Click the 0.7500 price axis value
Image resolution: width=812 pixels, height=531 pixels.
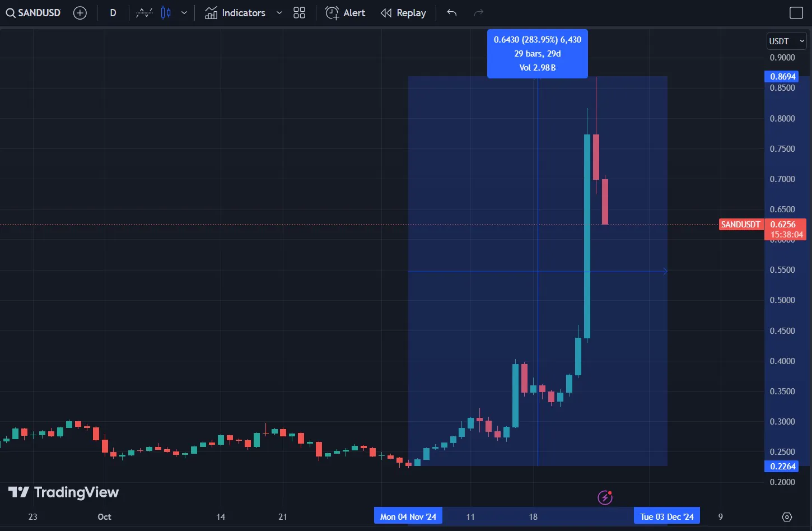pos(782,148)
